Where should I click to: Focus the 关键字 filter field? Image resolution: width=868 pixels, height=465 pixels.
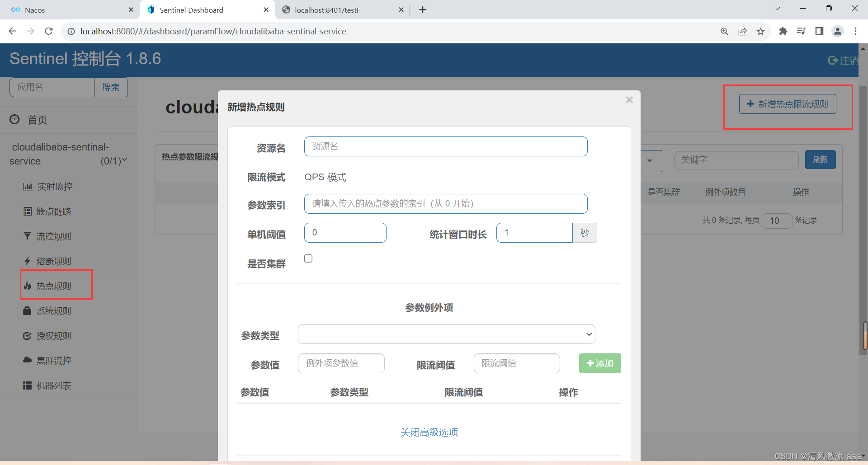[736, 160]
